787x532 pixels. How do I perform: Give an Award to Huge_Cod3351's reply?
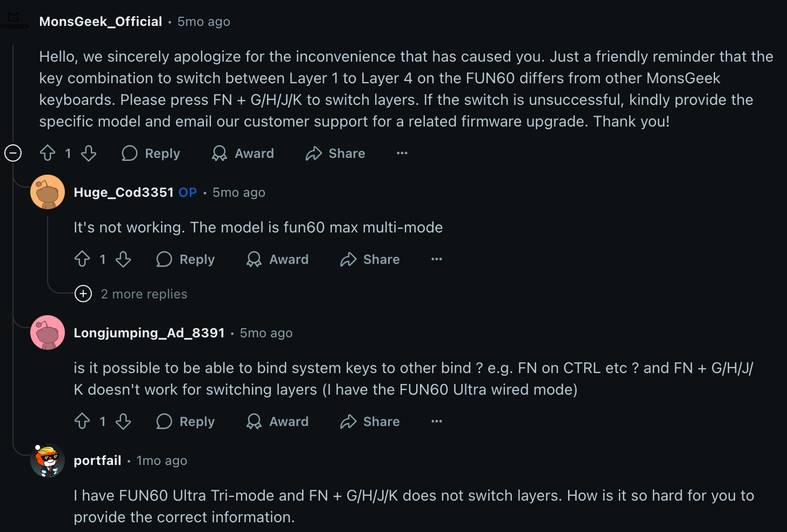click(x=277, y=259)
